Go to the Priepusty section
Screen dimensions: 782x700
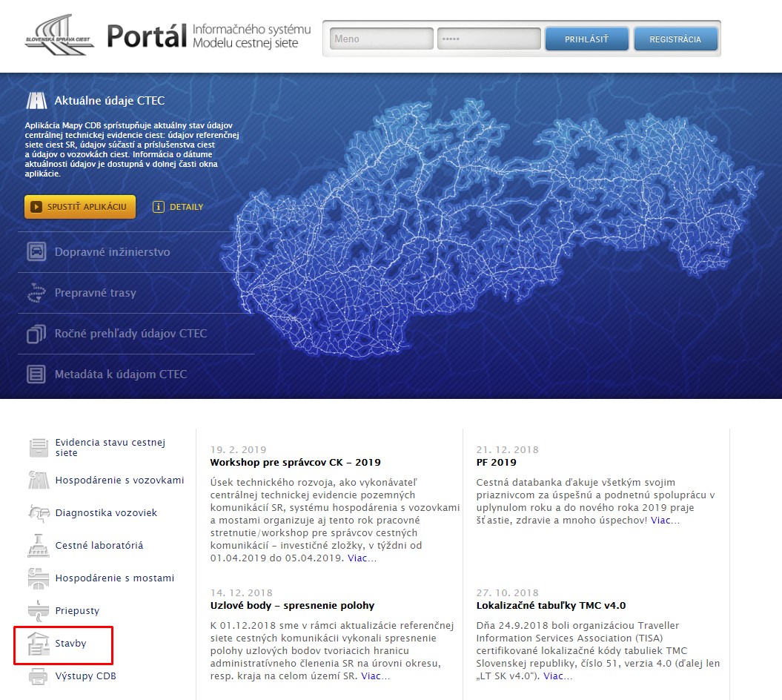tap(77, 611)
